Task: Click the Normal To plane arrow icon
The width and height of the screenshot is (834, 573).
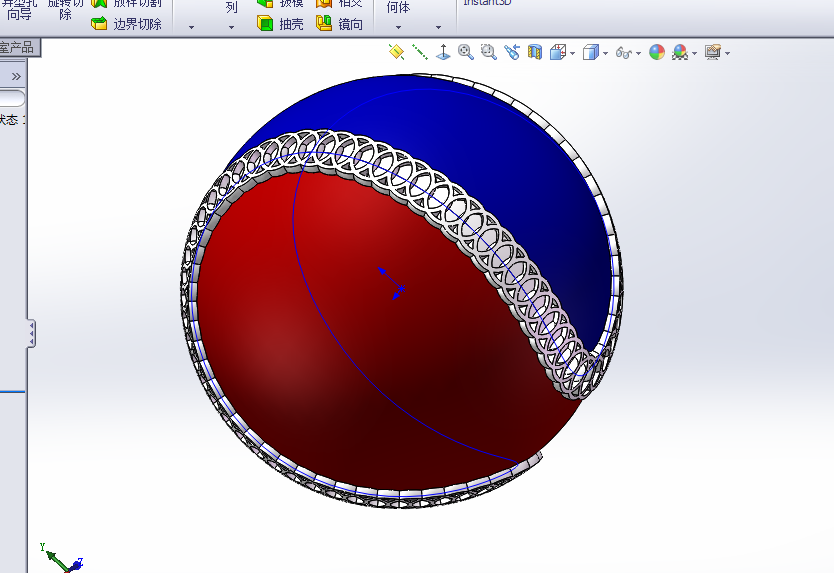Action: 443,52
